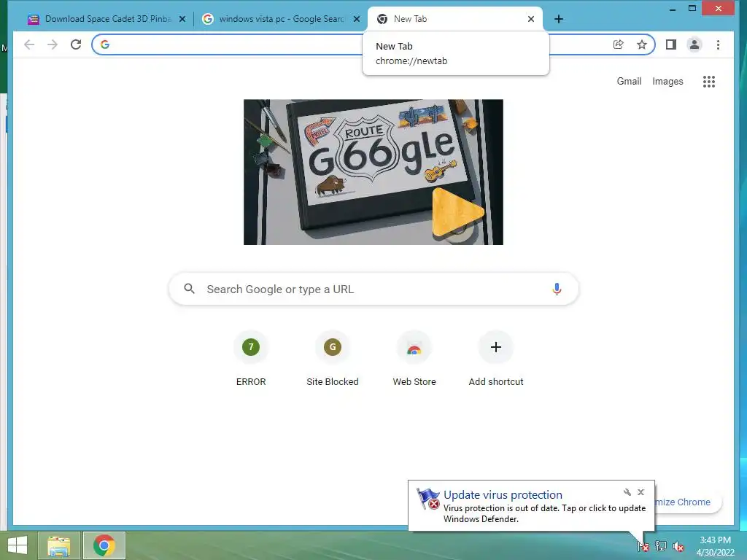The height and width of the screenshot is (560, 747).
Task: Switch to the Download Space Cadet 3D Pinball tab
Action: pyautogui.click(x=107, y=19)
